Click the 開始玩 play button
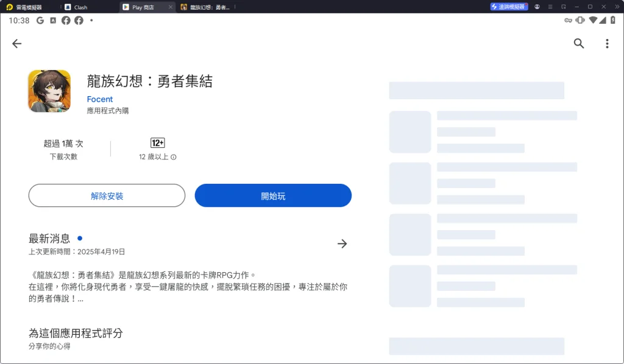Screen dimensions: 624x364 pyautogui.click(x=273, y=195)
